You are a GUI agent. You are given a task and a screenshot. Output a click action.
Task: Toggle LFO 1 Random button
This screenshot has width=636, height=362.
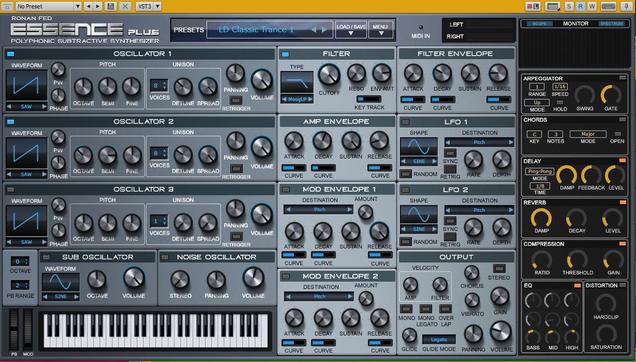coord(406,174)
